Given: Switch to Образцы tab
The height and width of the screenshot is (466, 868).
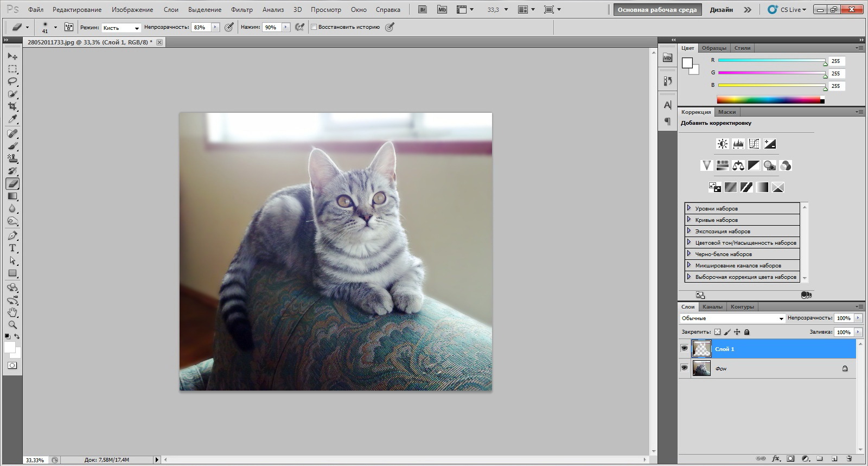Looking at the screenshot, I should (x=714, y=48).
